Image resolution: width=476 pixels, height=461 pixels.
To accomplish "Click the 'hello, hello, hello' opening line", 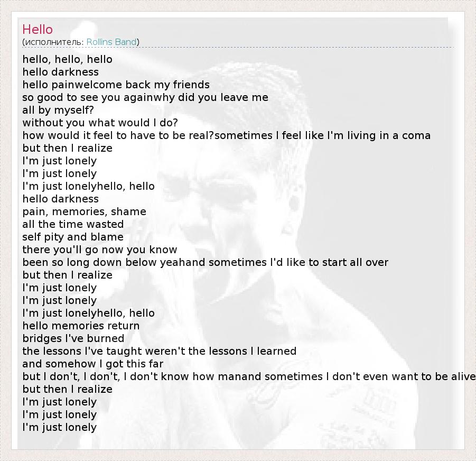I will pos(67,59).
